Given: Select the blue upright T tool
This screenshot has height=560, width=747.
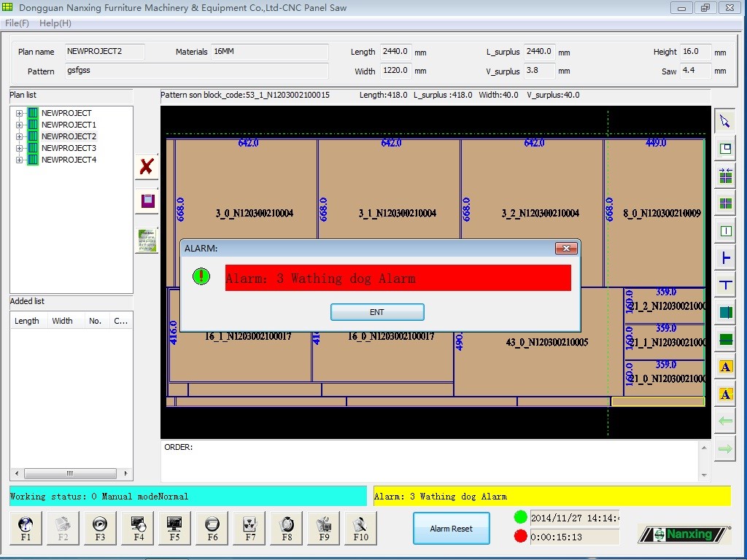Looking at the screenshot, I should pyautogui.click(x=725, y=285).
